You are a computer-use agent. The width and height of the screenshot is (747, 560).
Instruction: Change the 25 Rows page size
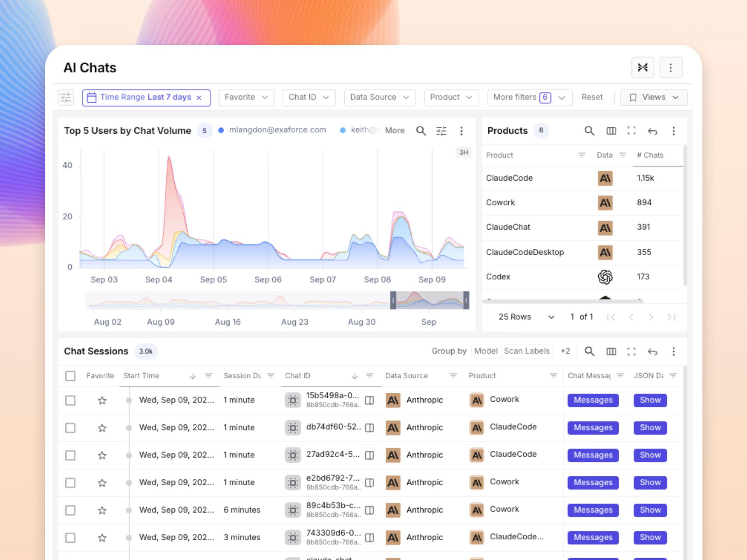pyautogui.click(x=526, y=317)
